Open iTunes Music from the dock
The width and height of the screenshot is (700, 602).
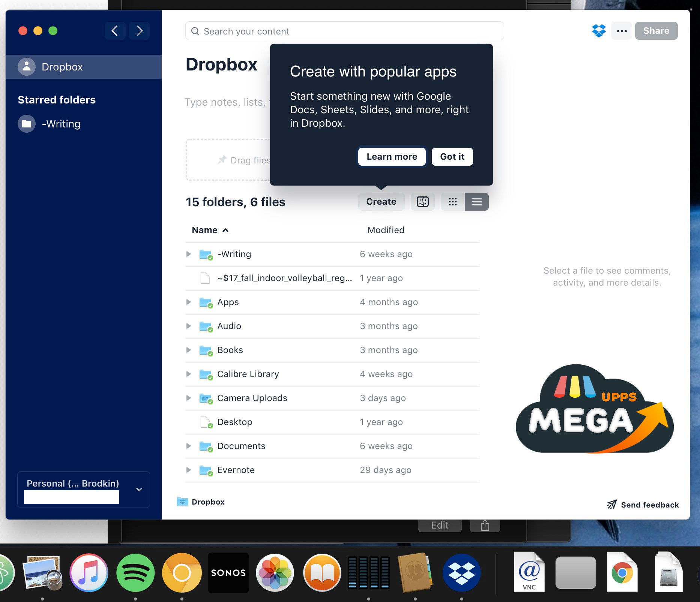click(x=89, y=573)
